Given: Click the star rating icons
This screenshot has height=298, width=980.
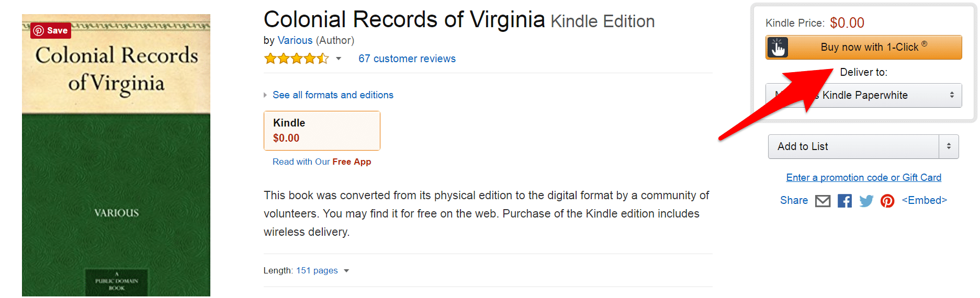Looking at the screenshot, I should tap(296, 59).
